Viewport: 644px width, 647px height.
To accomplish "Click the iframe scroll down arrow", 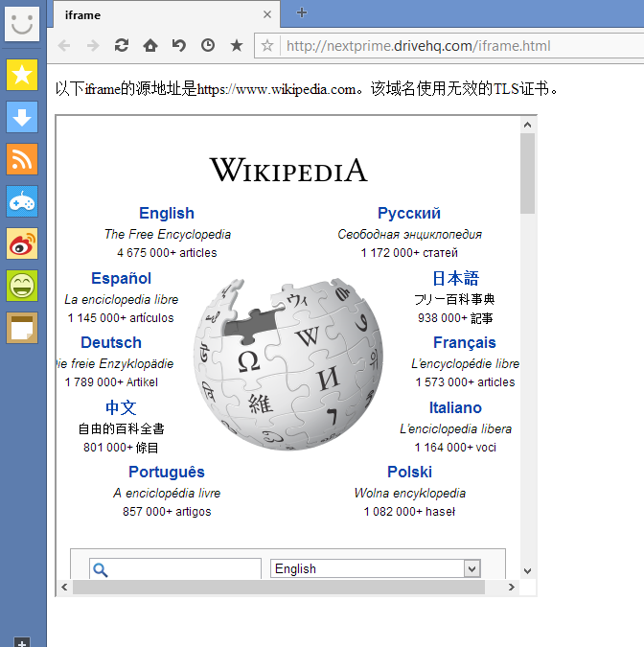I will coord(528,571).
